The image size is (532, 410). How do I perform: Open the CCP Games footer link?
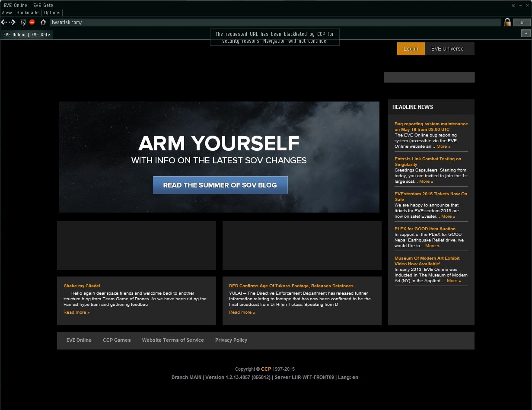117,340
